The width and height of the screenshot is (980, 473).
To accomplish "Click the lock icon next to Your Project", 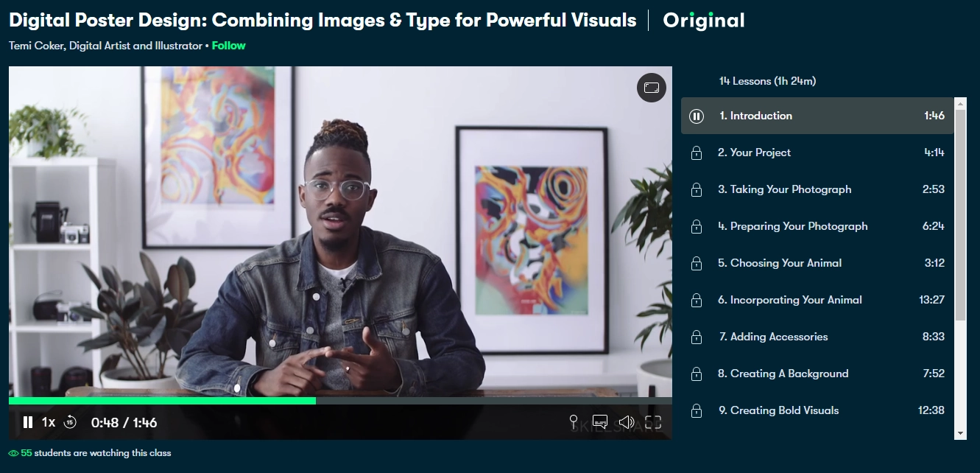I will (697, 153).
